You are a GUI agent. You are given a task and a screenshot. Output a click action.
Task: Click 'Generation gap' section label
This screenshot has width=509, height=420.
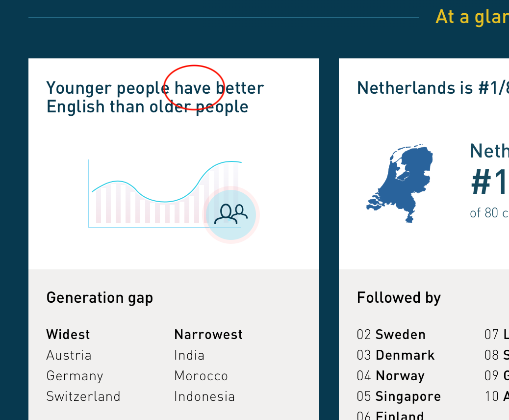pos(100,297)
